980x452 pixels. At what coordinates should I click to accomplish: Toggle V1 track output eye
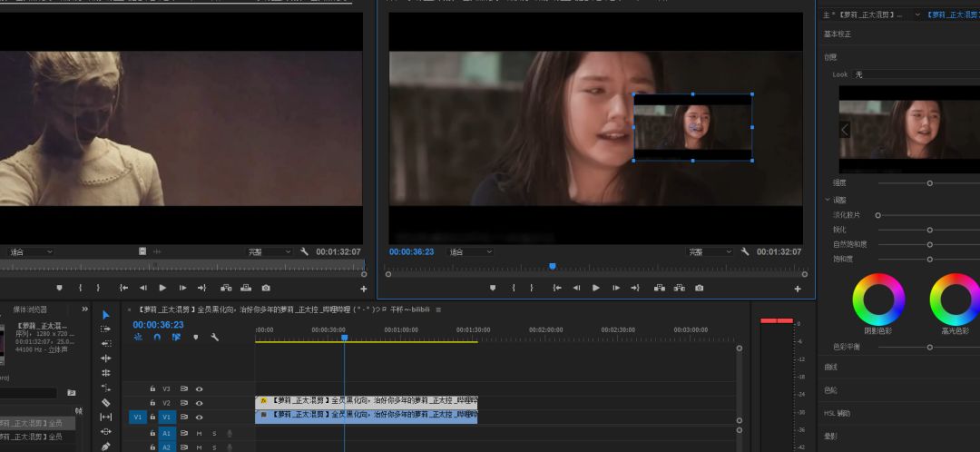pyautogui.click(x=200, y=417)
